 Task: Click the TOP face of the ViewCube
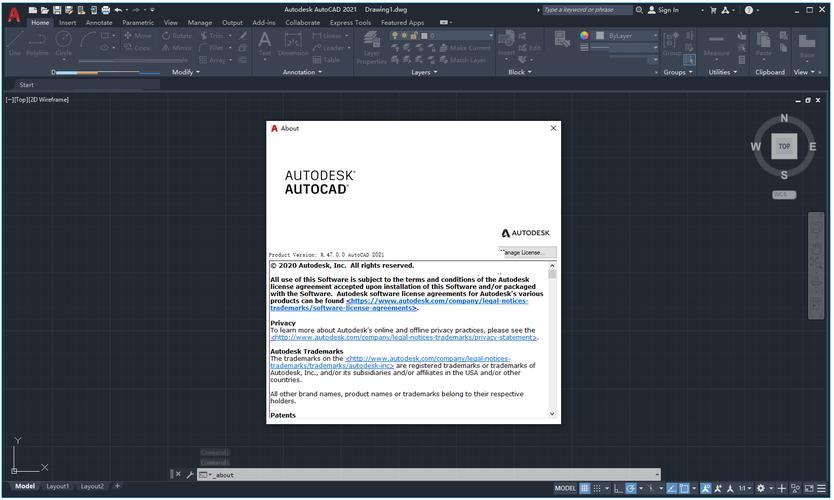[784, 146]
